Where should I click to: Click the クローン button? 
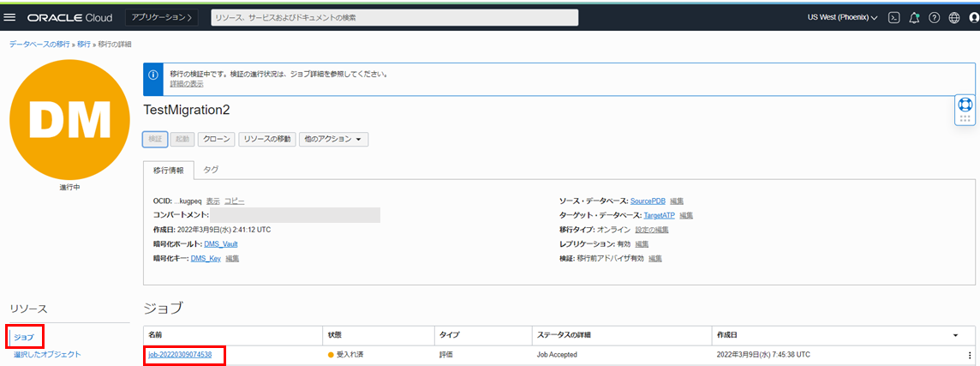click(x=216, y=139)
